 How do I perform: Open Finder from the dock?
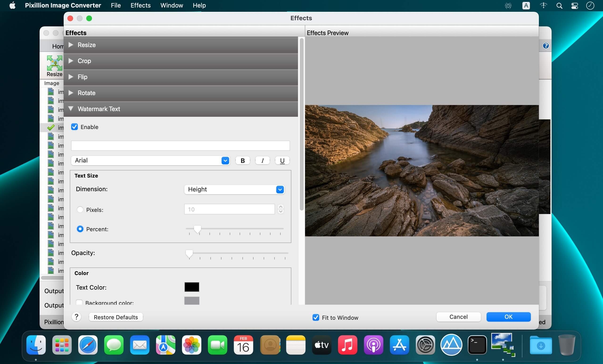(x=36, y=345)
